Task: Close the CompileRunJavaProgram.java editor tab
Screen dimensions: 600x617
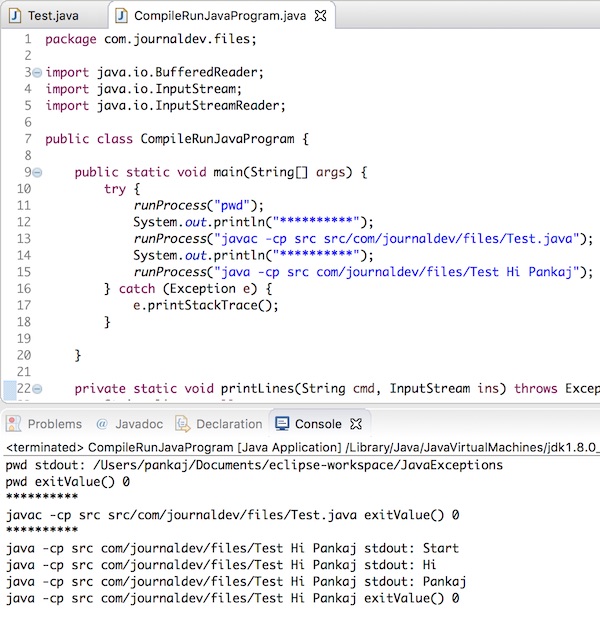Action: pyautogui.click(x=321, y=16)
